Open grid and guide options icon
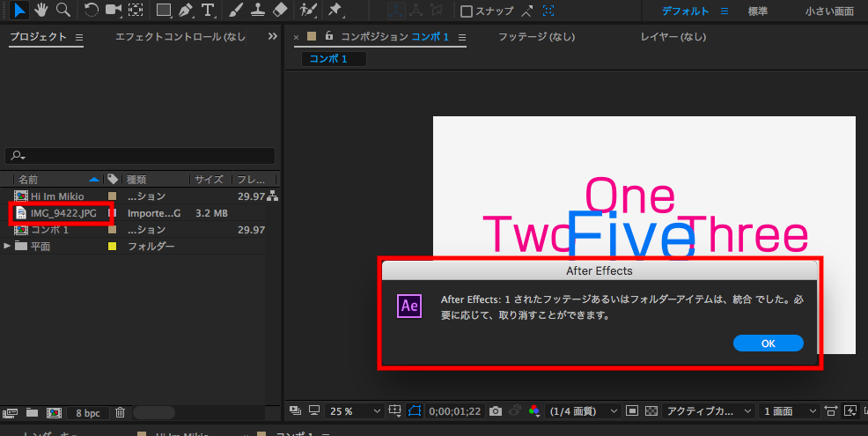Image resolution: width=868 pixels, height=436 pixels. (394, 411)
